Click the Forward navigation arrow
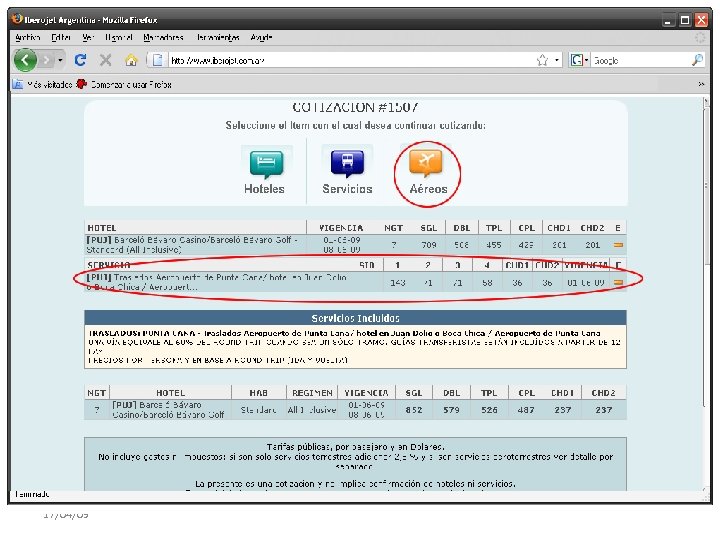The image size is (720, 540). point(46,60)
